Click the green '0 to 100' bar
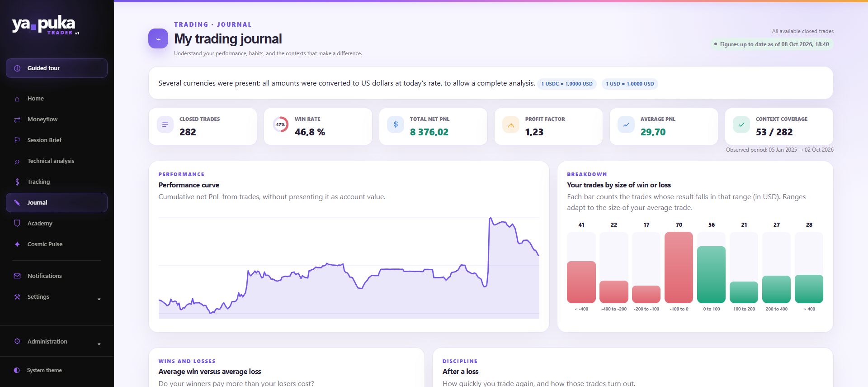The width and height of the screenshot is (868, 387). pyautogui.click(x=711, y=275)
